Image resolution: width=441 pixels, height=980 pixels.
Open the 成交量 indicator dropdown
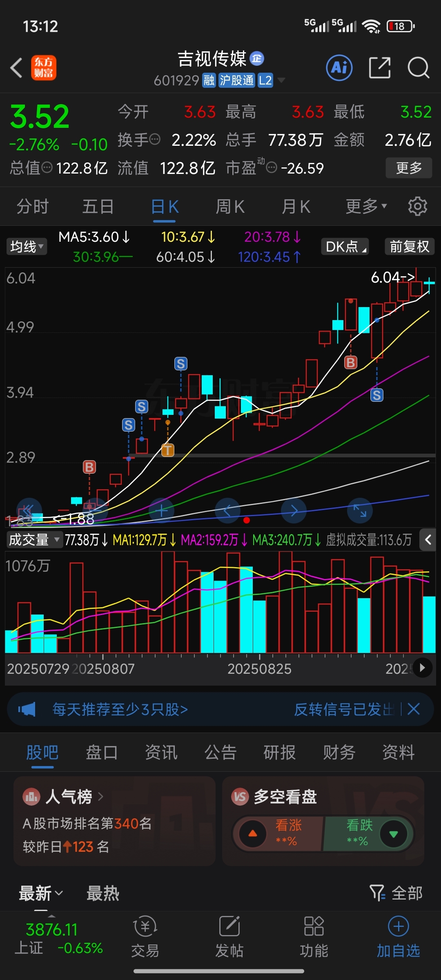[34, 540]
